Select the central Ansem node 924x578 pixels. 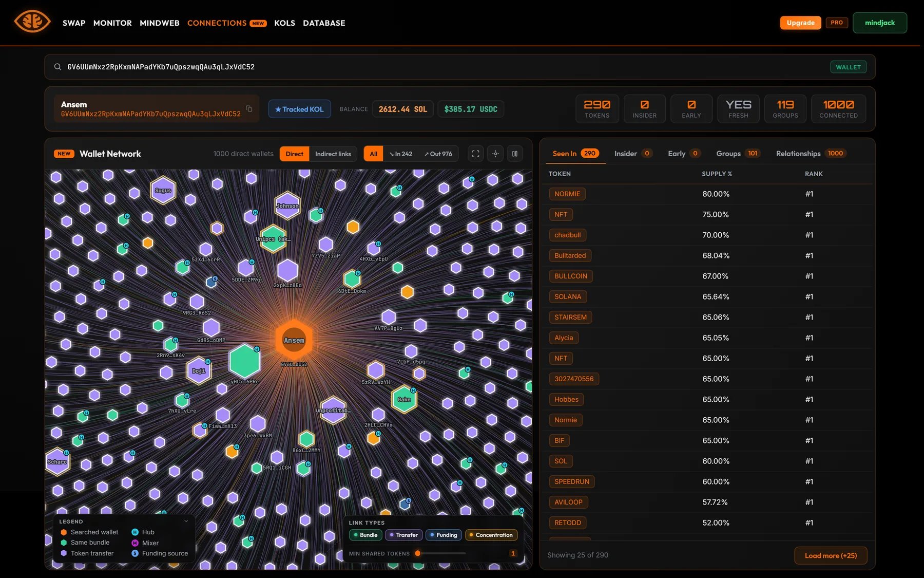click(294, 340)
